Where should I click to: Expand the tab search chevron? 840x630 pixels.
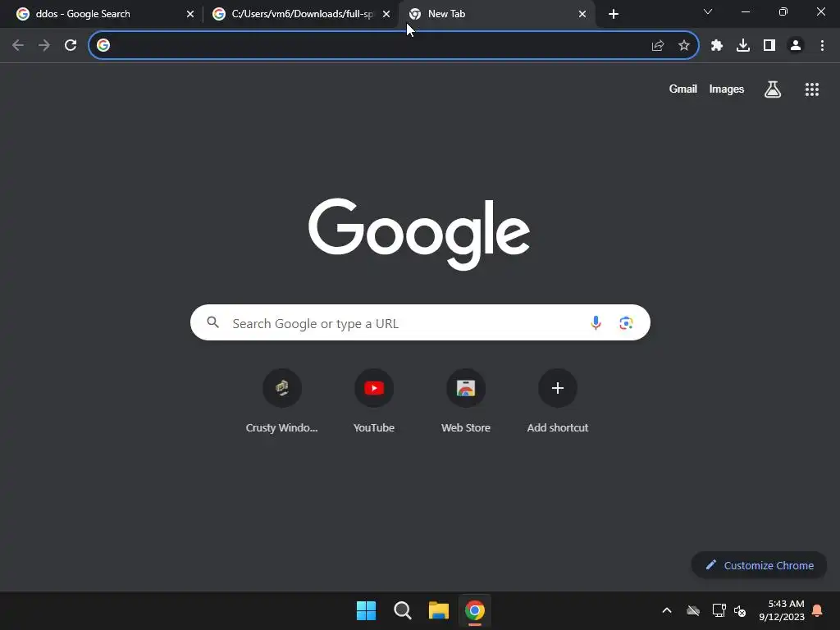click(708, 11)
